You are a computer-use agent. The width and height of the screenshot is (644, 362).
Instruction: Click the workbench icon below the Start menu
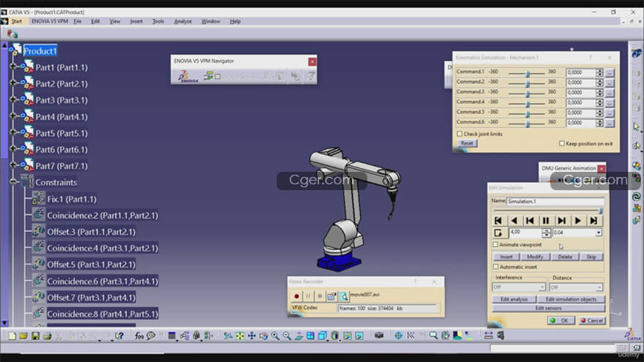click(x=12, y=34)
